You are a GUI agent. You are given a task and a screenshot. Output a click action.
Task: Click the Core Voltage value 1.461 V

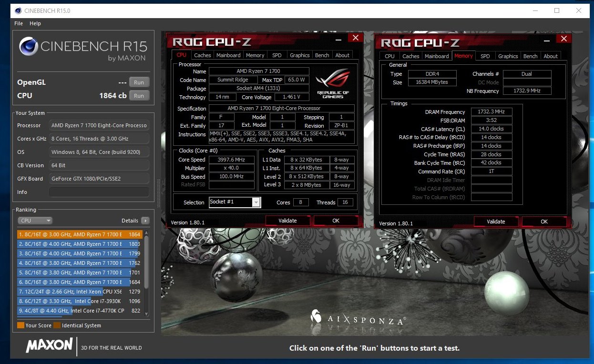click(x=292, y=97)
